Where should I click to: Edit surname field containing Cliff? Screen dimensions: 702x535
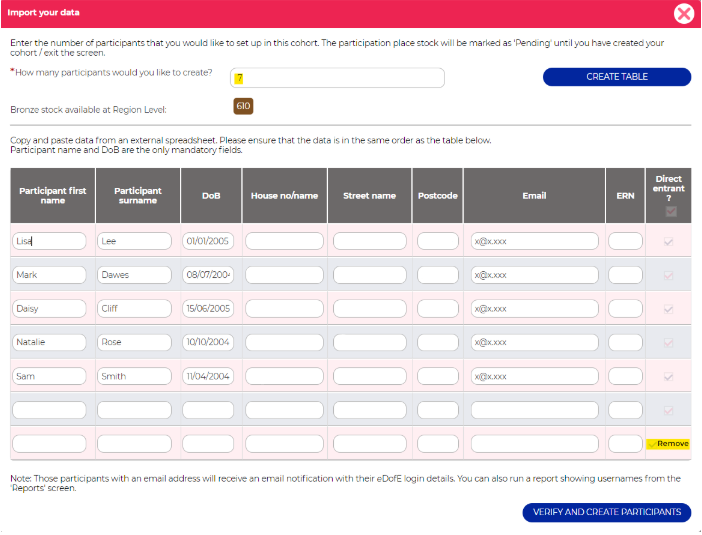(134, 308)
